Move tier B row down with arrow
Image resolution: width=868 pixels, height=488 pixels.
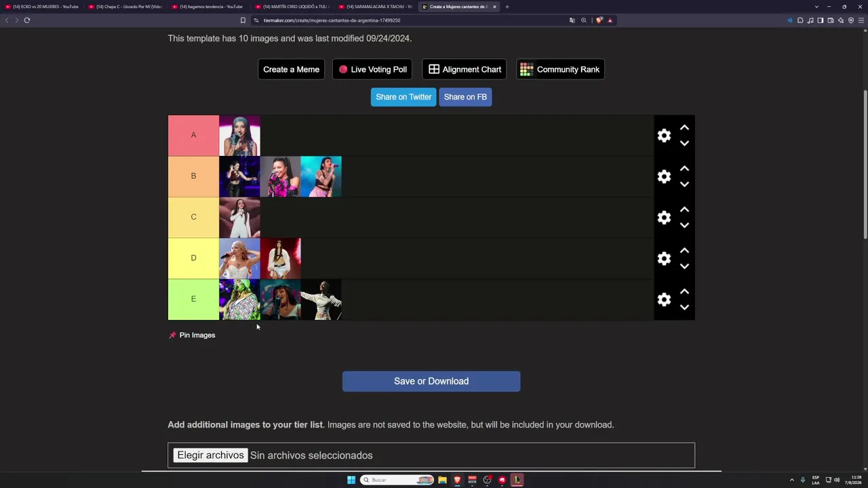point(684,184)
